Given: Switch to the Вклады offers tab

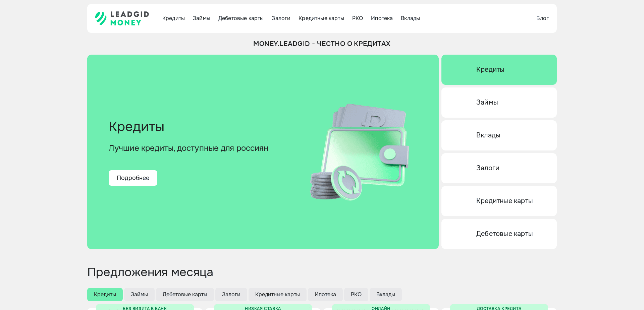Looking at the screenshot, I should pyautogui.click(x=385, y=295).
